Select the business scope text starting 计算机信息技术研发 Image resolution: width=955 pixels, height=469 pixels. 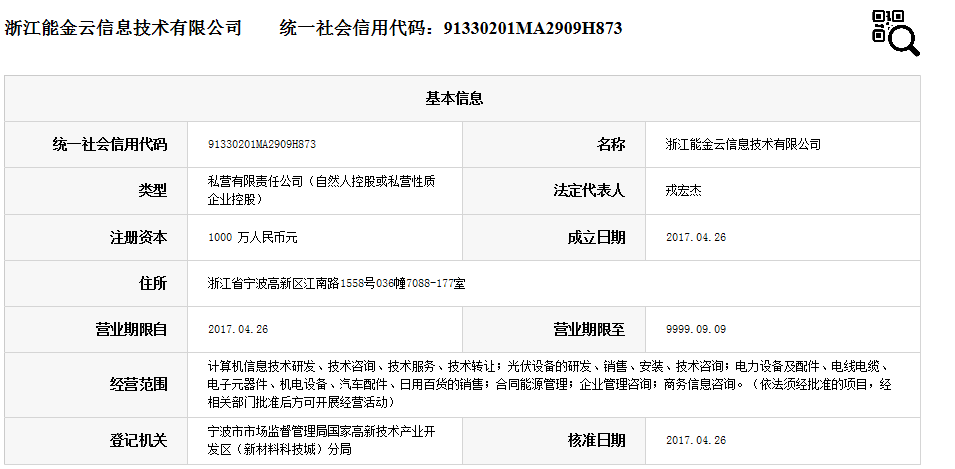[549, 384]
